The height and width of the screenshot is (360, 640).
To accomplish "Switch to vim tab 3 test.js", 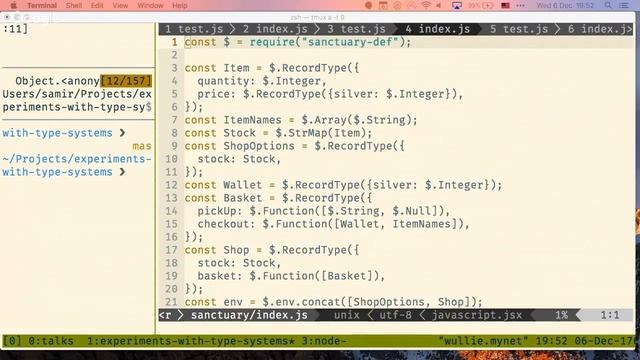I will pyautogui.click(x=356, y=29).
